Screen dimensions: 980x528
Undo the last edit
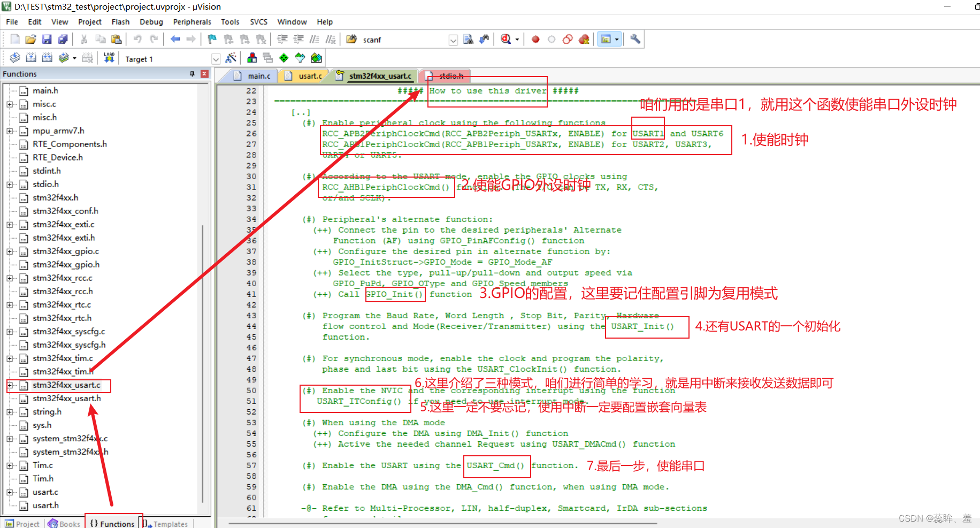tap(137, 39)
